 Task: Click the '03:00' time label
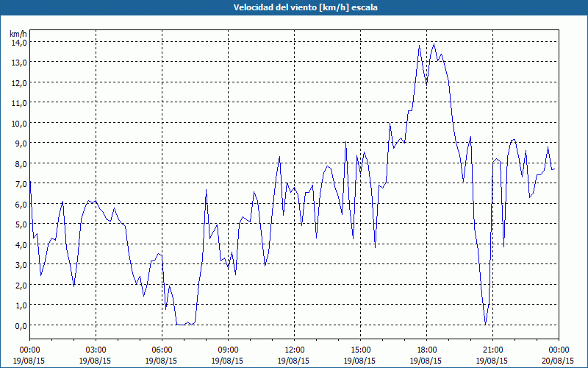pyautogui.click(x=96, y=350)
